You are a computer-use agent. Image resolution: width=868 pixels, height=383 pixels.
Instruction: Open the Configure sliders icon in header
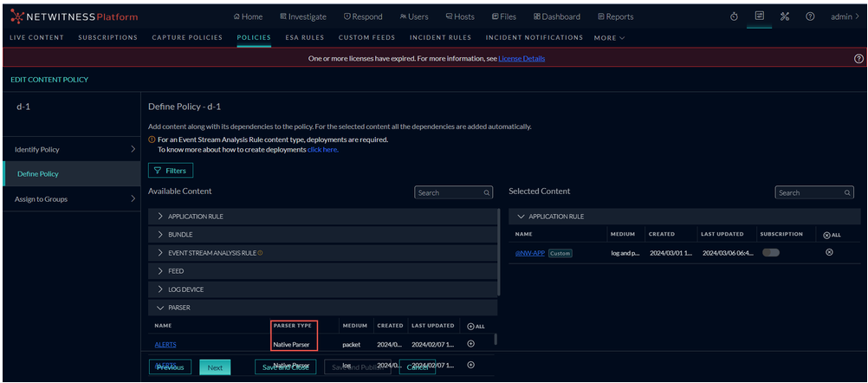tap(760, 16)
